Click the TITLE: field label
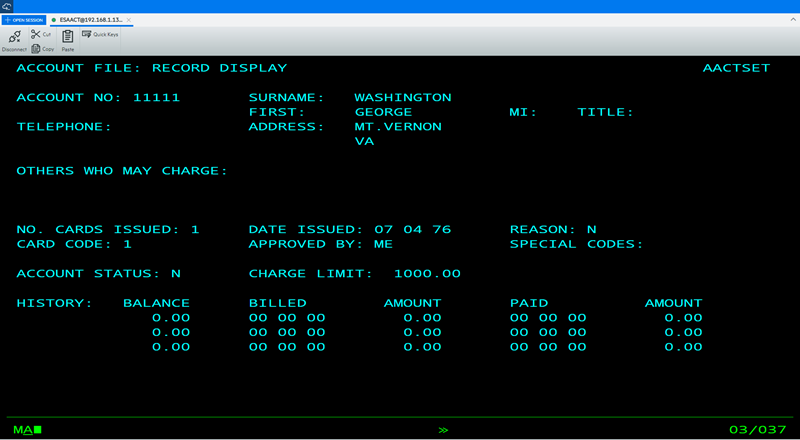Image resolution: width=800 pixels, height=440 pixels. click(x=606, y=112)
